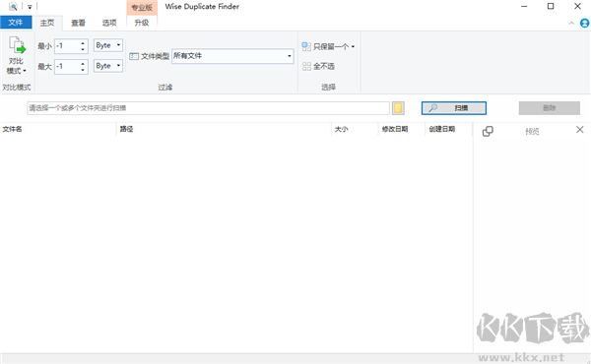Click the 最大 size input field
Screen dimensions: 591x364
click(x=67, y=67)
